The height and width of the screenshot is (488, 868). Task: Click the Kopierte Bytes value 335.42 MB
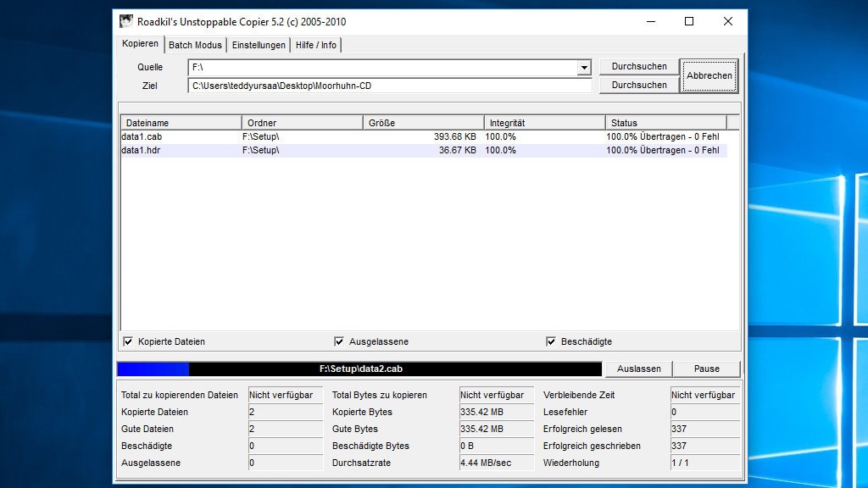496,413
